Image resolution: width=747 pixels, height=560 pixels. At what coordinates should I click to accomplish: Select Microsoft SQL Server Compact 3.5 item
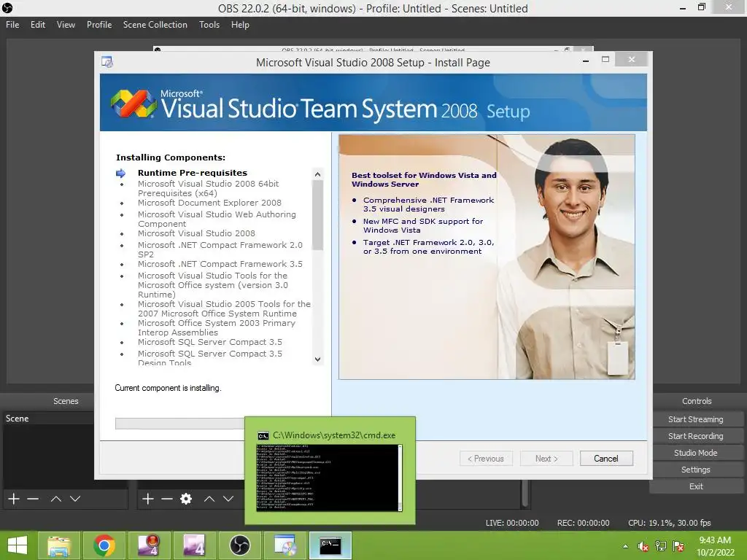coord(209,342)
